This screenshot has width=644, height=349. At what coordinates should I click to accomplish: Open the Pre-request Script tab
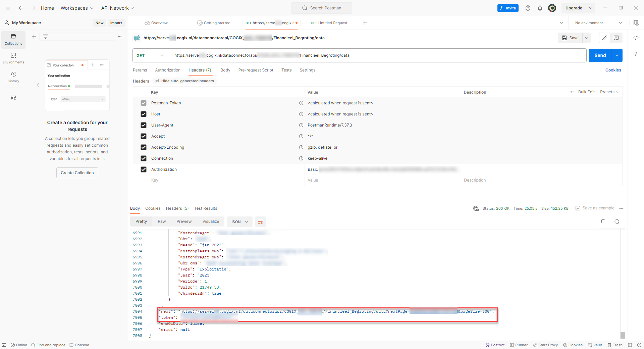tap(256, 70)
